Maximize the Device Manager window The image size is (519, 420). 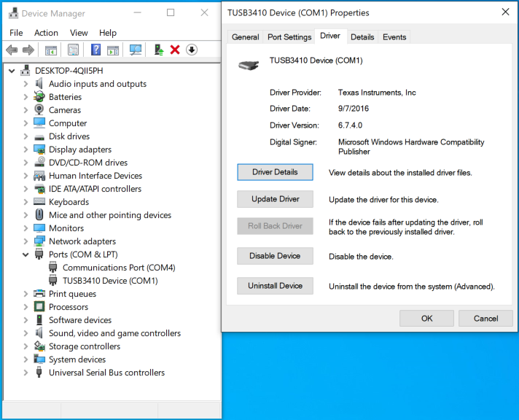(171, 12)
